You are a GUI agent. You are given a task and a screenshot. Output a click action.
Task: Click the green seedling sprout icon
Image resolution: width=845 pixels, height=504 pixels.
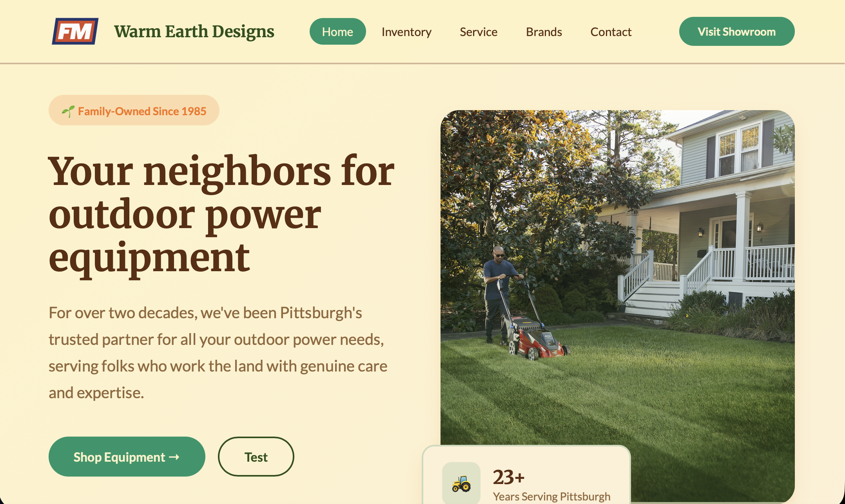[x=68, y=111]
